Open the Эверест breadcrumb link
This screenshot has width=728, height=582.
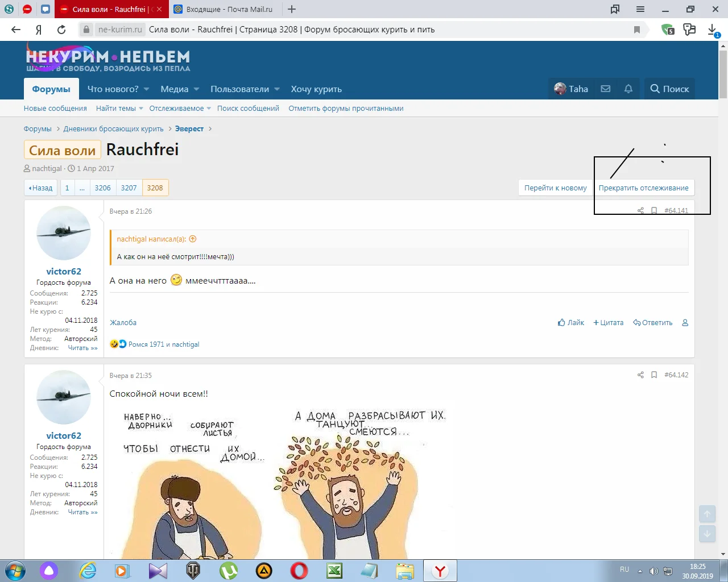[x=189, y=129]
